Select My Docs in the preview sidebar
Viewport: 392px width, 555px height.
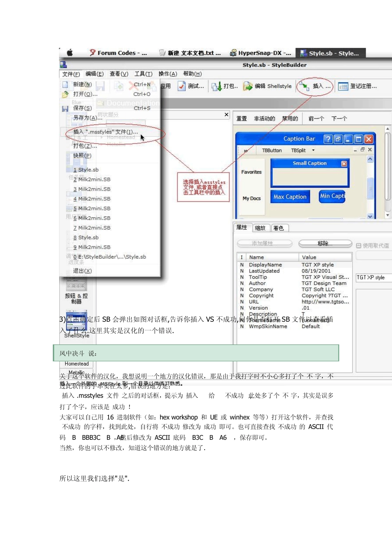click(x=252, y=199)
